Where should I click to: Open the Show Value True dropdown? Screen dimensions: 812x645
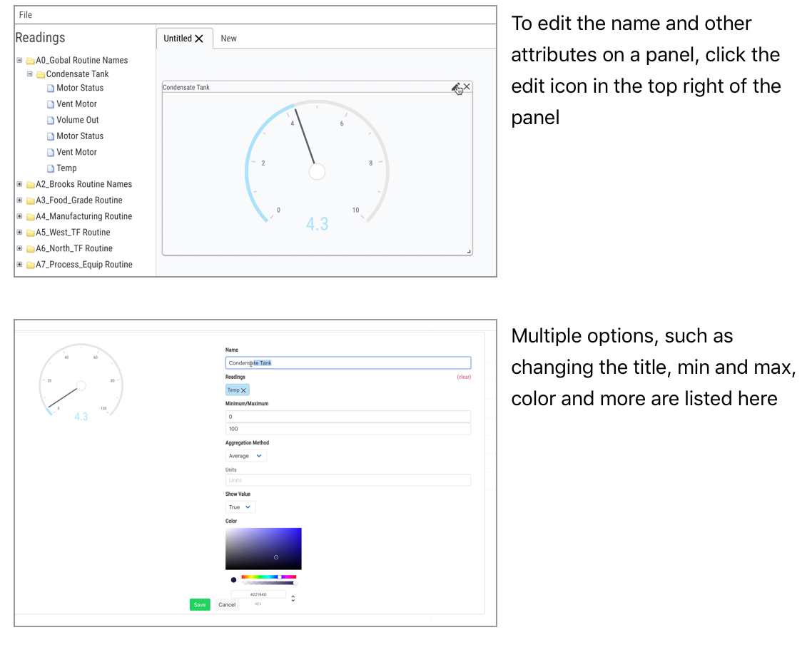click(240, 507)
